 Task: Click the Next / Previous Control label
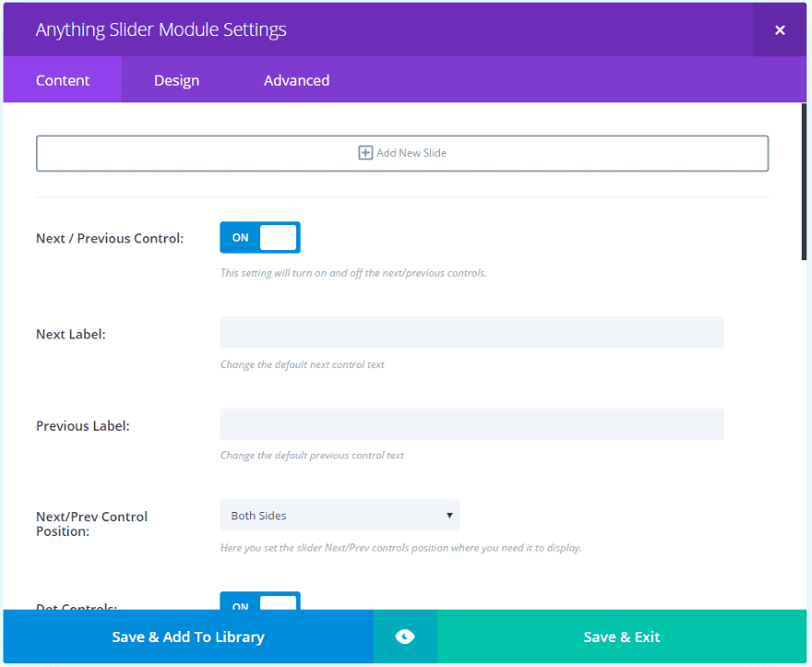pos(110,238)
